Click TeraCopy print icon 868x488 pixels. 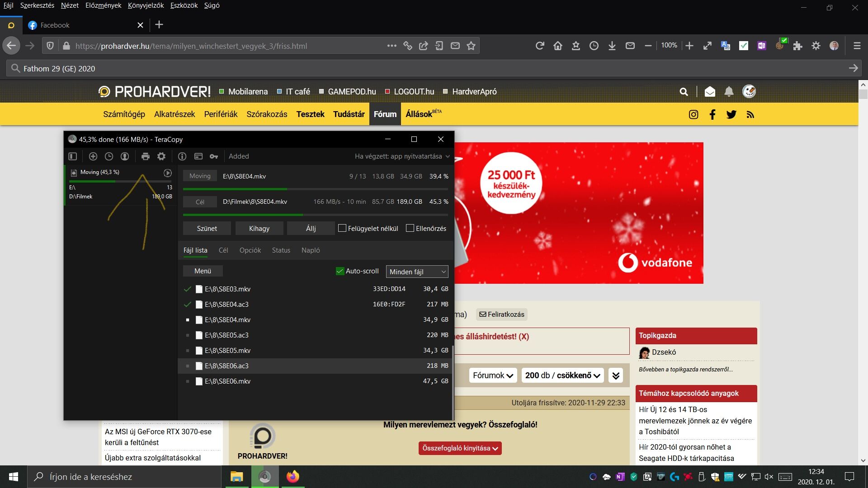pyautogui.click(x=145, y=156)
